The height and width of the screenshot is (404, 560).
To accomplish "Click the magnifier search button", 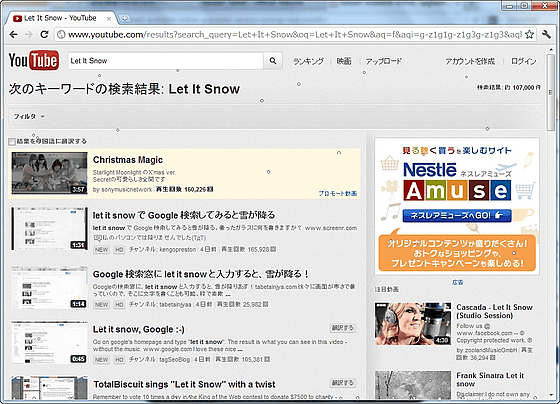I will point(273,61).
